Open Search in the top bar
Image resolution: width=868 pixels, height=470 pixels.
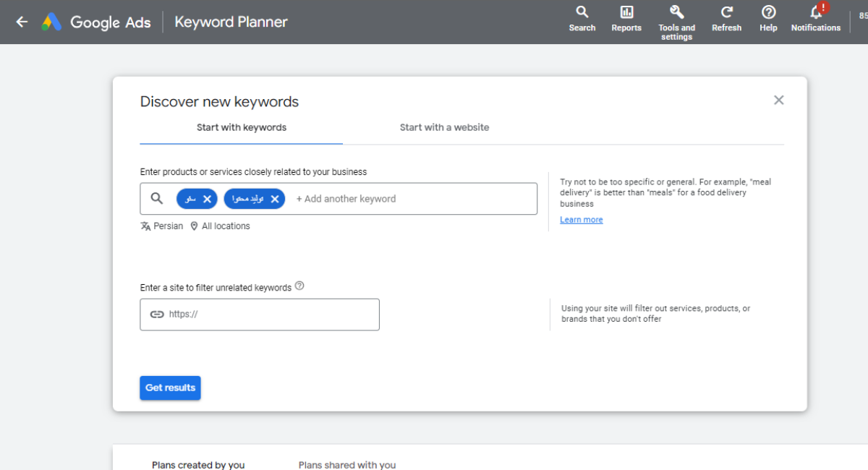click(x=582, y=19)
